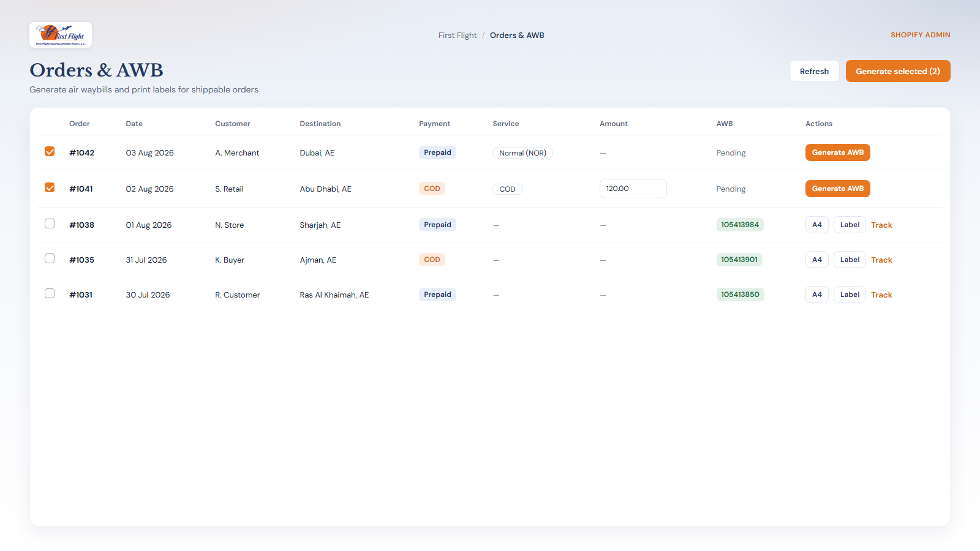The height and width of the screenshot is (551, 980).
Task: Check the box for order #1031
Action: [50, 293]
